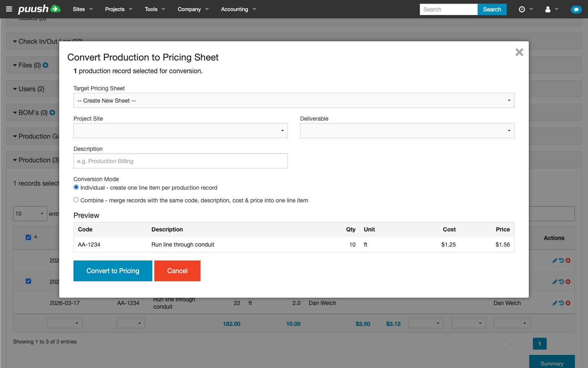Image resolution: width=588 pixels, height=368 pixels.
Task: Select Individual conversion mode
Action: (76, 187)
